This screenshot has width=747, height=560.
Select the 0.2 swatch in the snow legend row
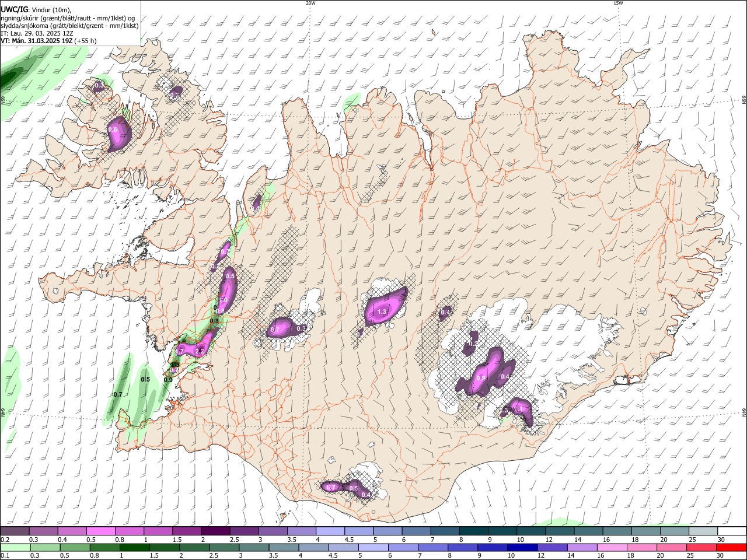click(15, 531)
